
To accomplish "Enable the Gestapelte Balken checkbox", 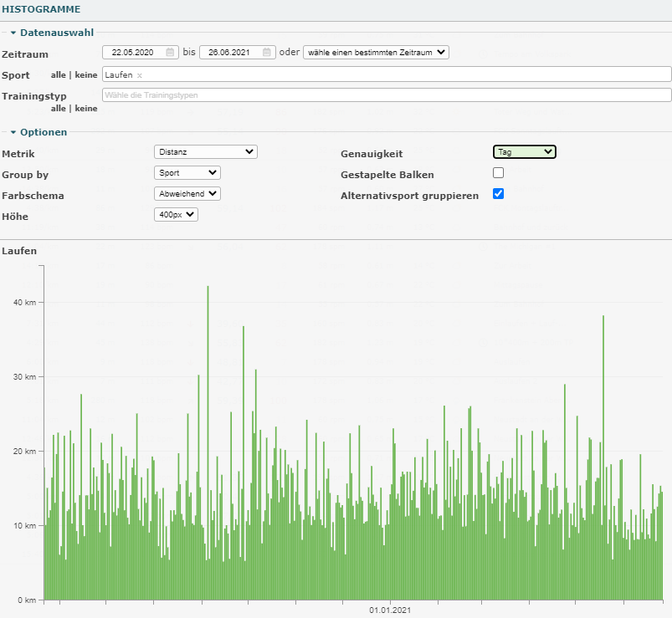I will (499, 173).
